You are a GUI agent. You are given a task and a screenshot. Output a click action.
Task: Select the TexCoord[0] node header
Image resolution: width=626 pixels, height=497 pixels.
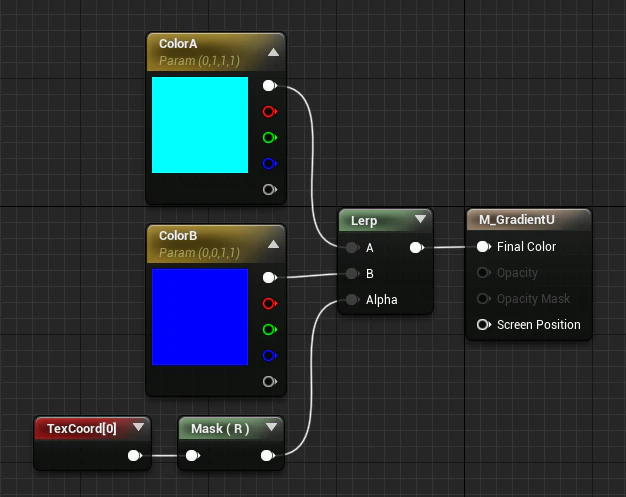[x=92, y=428]
